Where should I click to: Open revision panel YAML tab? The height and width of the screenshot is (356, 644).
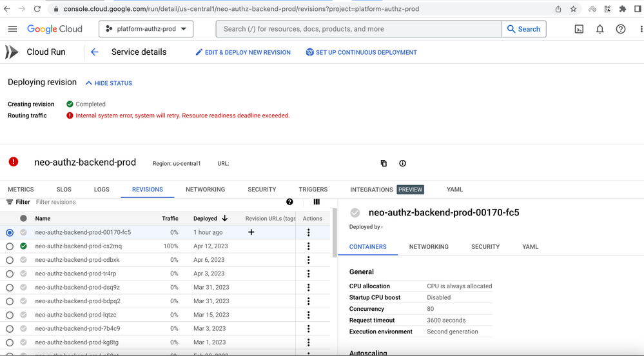click(x=531, y=246)
